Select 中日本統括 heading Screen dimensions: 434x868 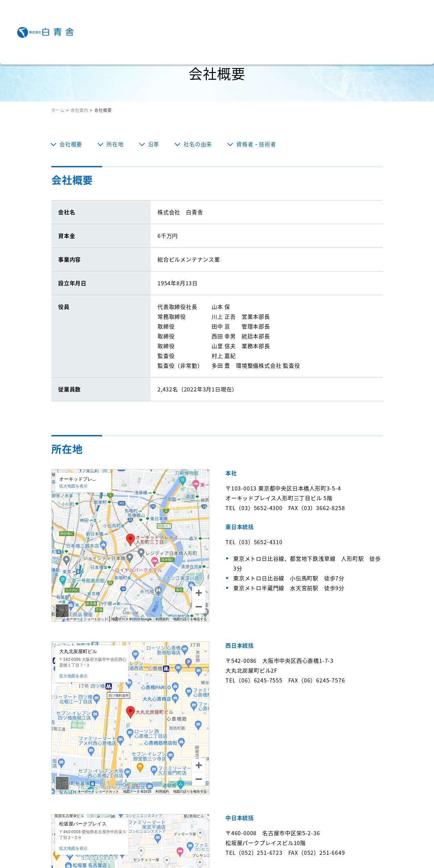coord(240,818)
